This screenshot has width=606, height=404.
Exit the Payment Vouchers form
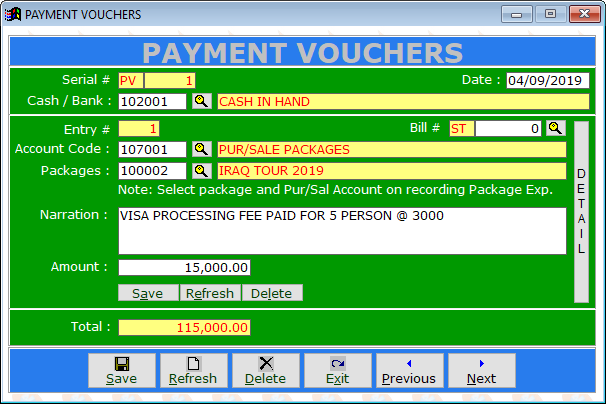coord(338,370)
